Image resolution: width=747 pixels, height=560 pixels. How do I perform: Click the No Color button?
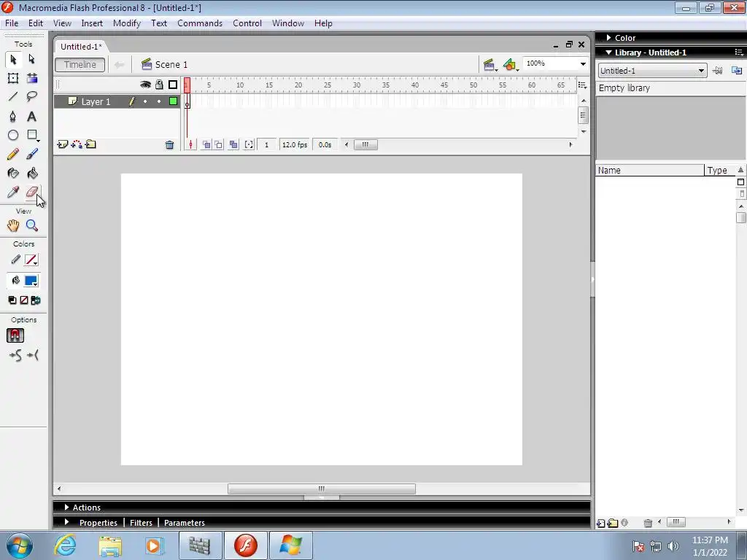click(x=24, y=300)
